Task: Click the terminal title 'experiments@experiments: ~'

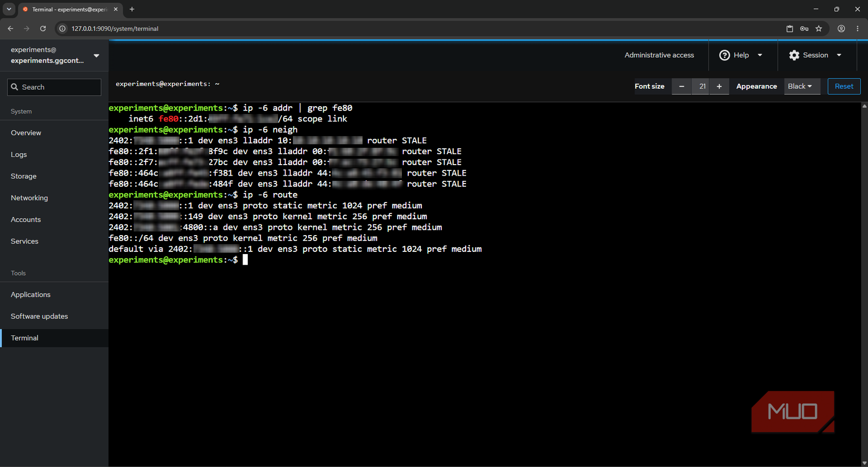Action: pos(167,84)
